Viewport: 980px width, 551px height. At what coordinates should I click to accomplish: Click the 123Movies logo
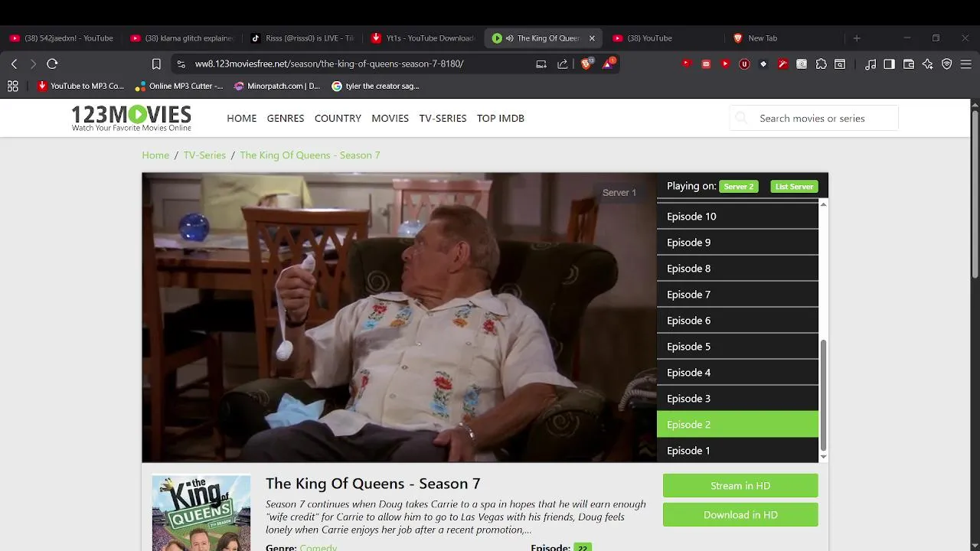pyautogui.click(x=131, y=118)
